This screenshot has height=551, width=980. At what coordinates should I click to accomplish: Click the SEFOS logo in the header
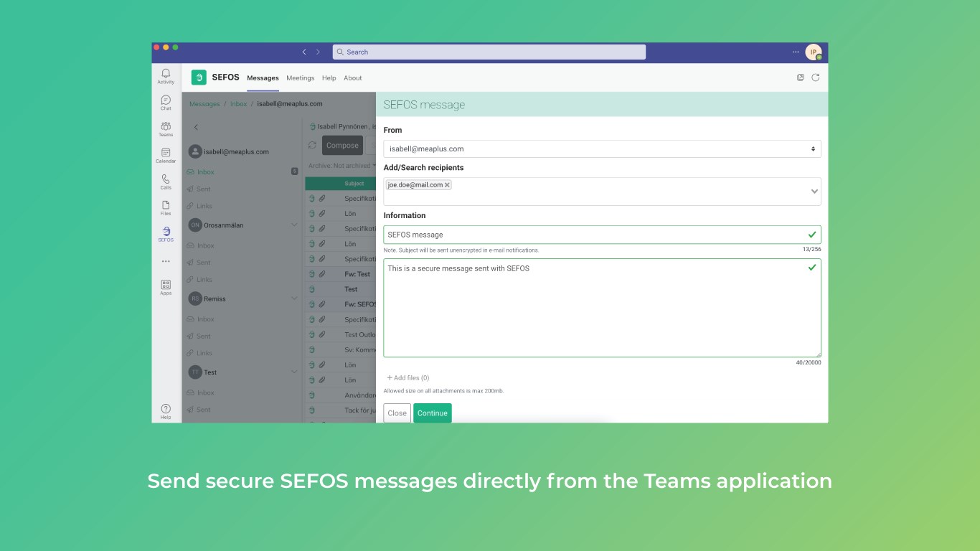point(199,77)
